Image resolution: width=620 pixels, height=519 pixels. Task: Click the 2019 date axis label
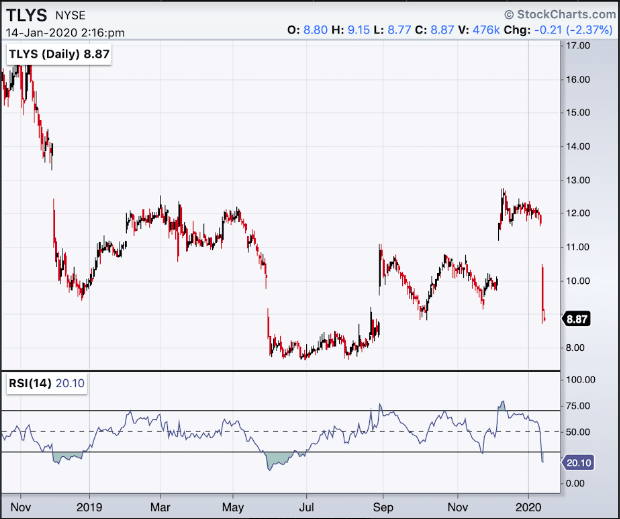[89, 507]
